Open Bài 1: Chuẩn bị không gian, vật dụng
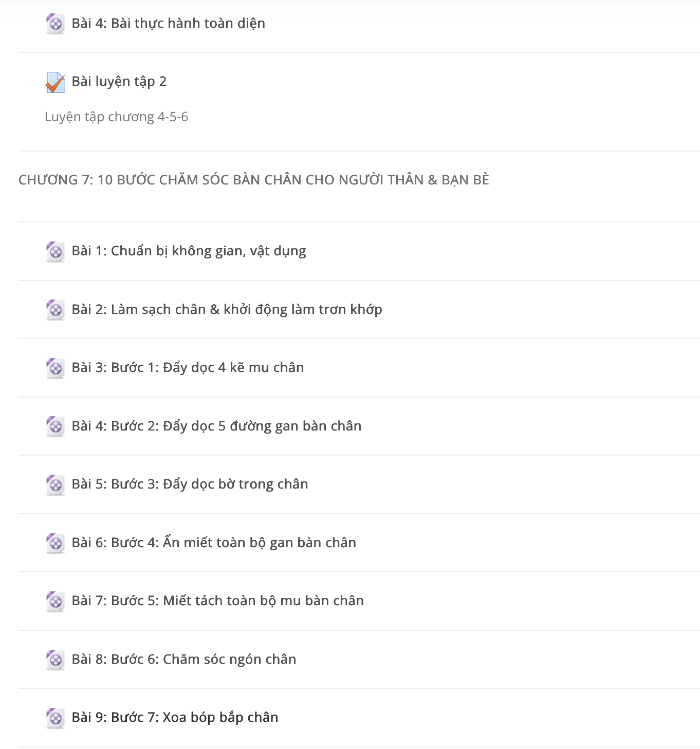Viewport: 700px width, 749px height. pyautogui.click(x=189, y=251)
